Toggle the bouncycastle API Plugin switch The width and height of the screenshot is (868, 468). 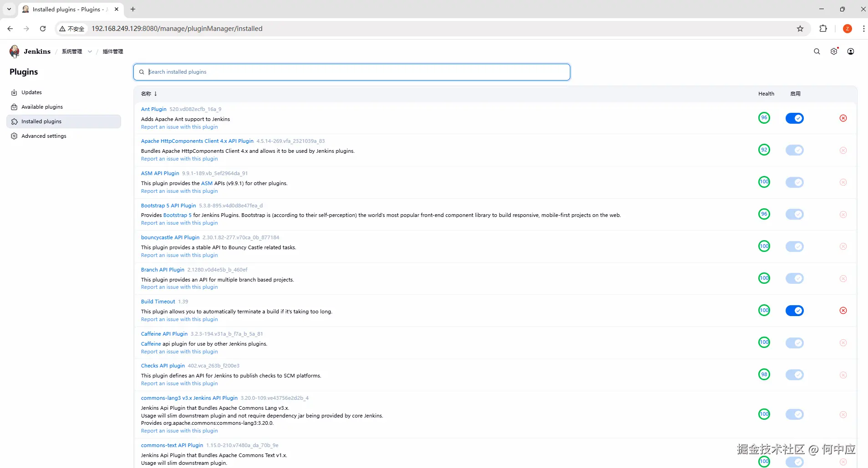pyautogui.click(x=795, y=247)
